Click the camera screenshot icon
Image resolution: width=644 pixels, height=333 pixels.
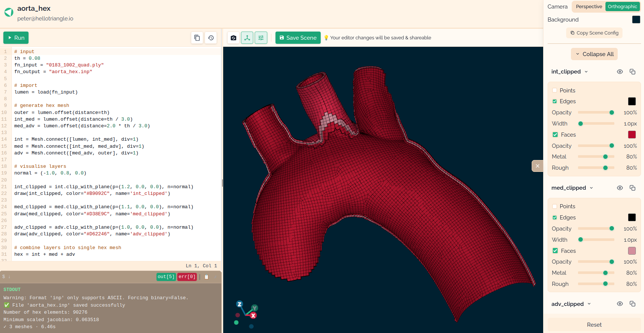(233, 38)
